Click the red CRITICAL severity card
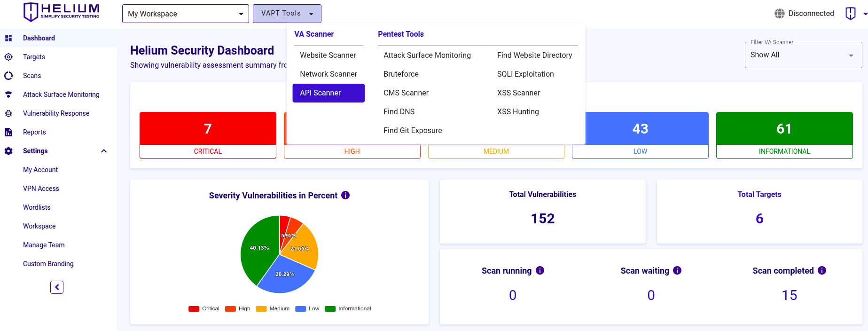This screenshot has height=331, width=868. point(208,135)
